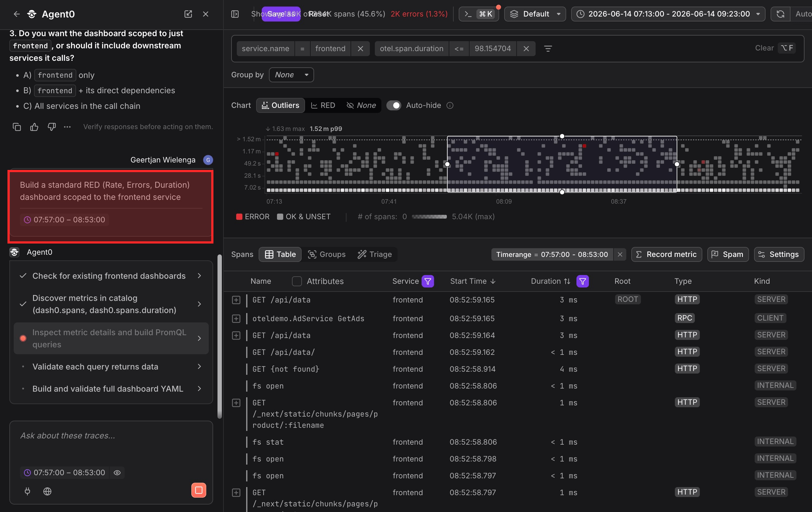Click the Save as button
The height and width of the screenshot is (512, 812).
pyautogui.click(x=281, y=14)
